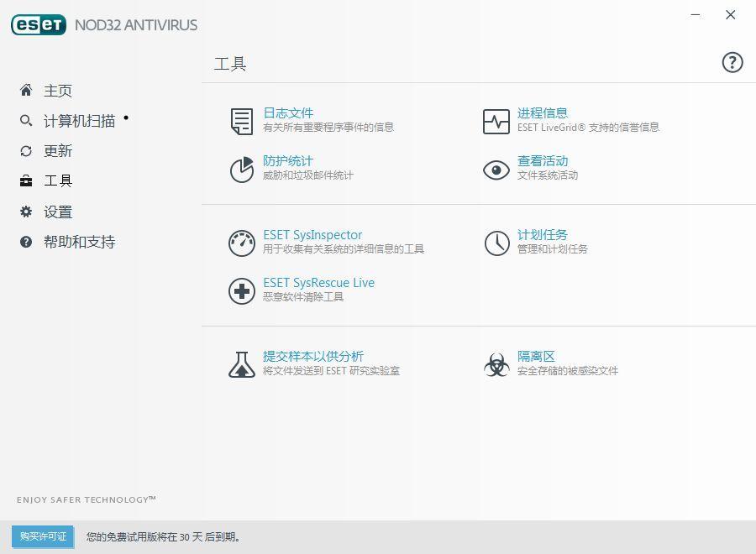The width and height of the screenshot is (756, 554).
Task: Minimize the ESET window
Action: 696,15
